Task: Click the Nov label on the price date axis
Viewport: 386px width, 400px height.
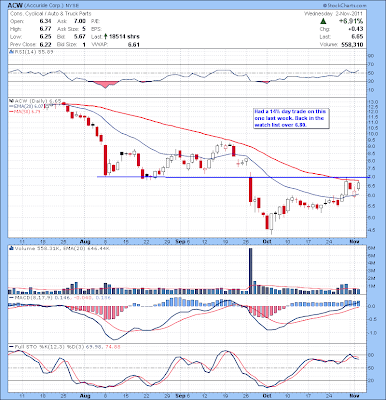Action: tap(355, 241)
